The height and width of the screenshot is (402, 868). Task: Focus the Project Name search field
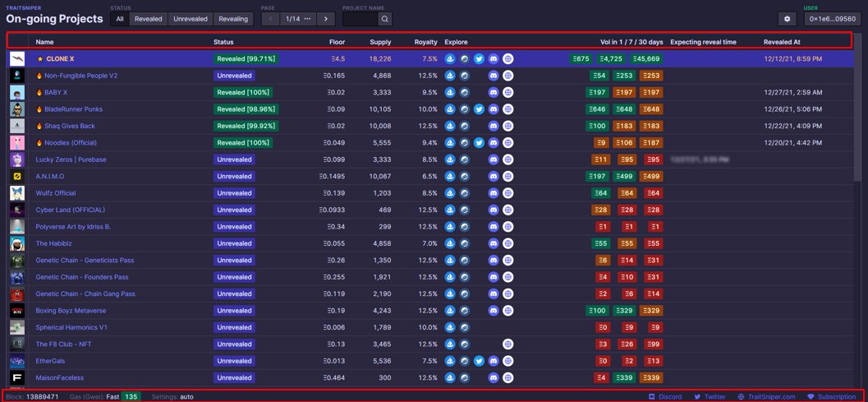[361, 19]
